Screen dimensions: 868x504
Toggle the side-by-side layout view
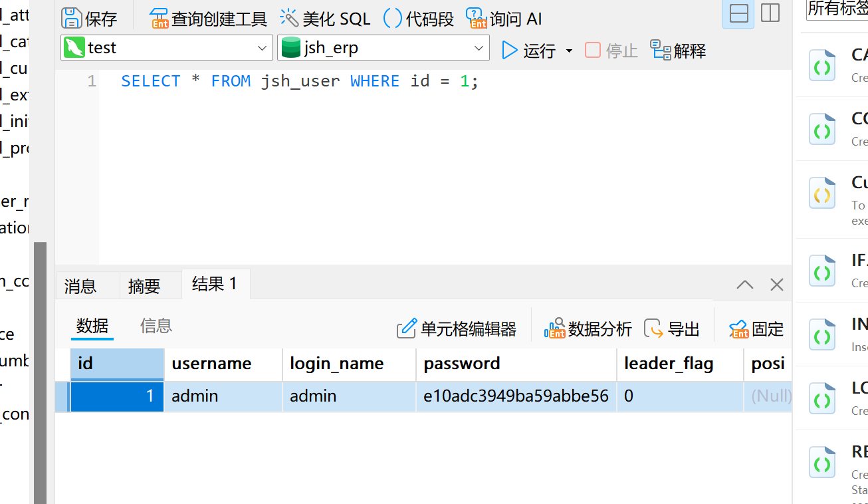[770, 13]
